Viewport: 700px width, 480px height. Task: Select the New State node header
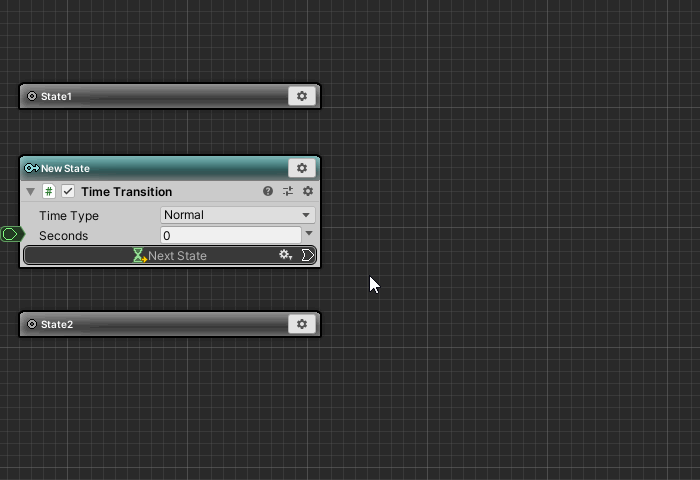[150, 168]
